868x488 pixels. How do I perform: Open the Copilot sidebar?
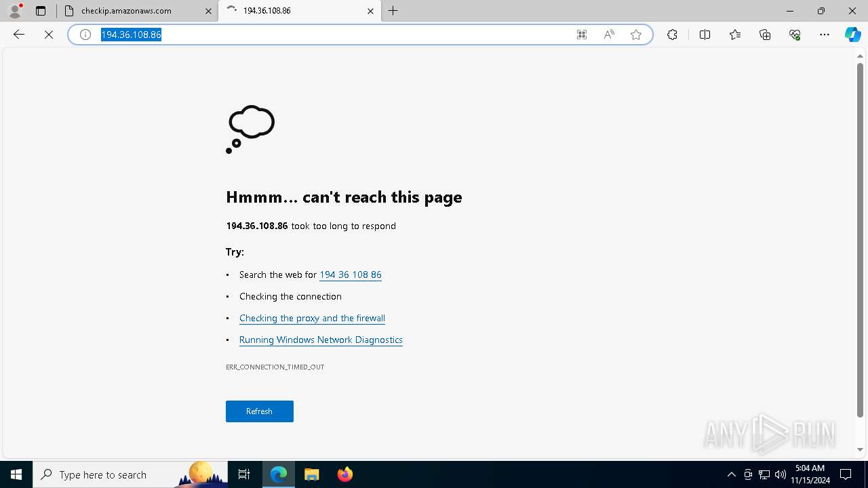click(853, 35)
